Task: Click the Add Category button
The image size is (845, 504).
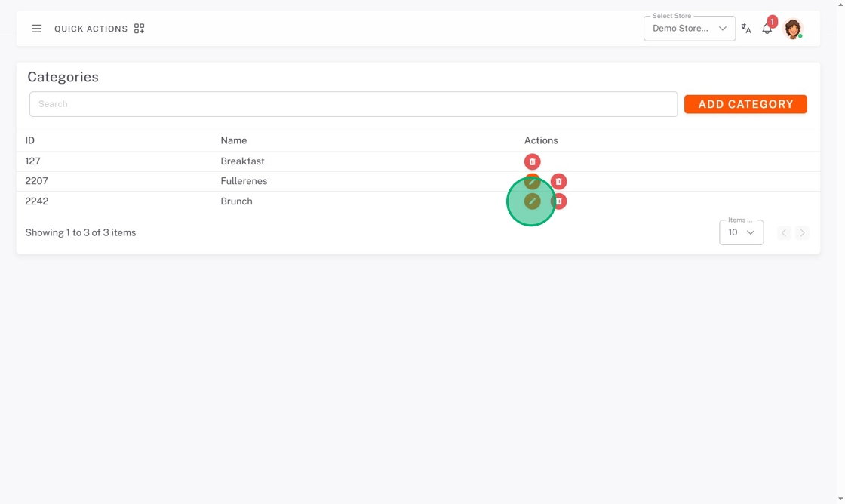Action: point(745,104)
